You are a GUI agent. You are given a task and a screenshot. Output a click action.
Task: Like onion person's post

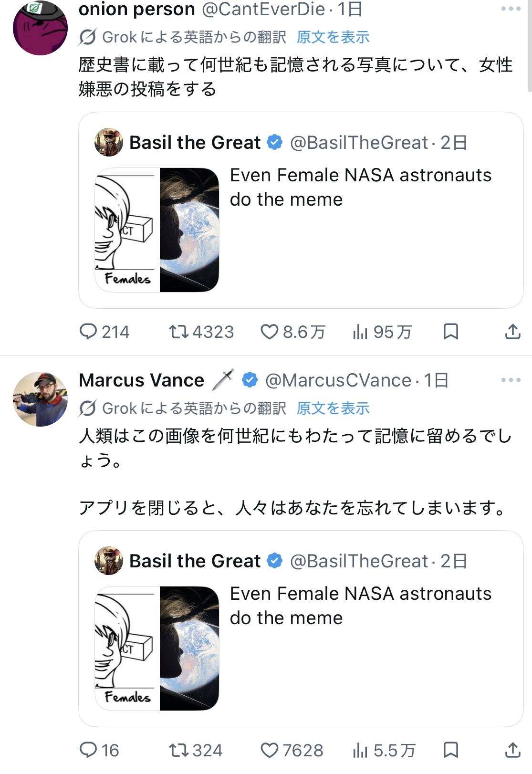(269, 332)
